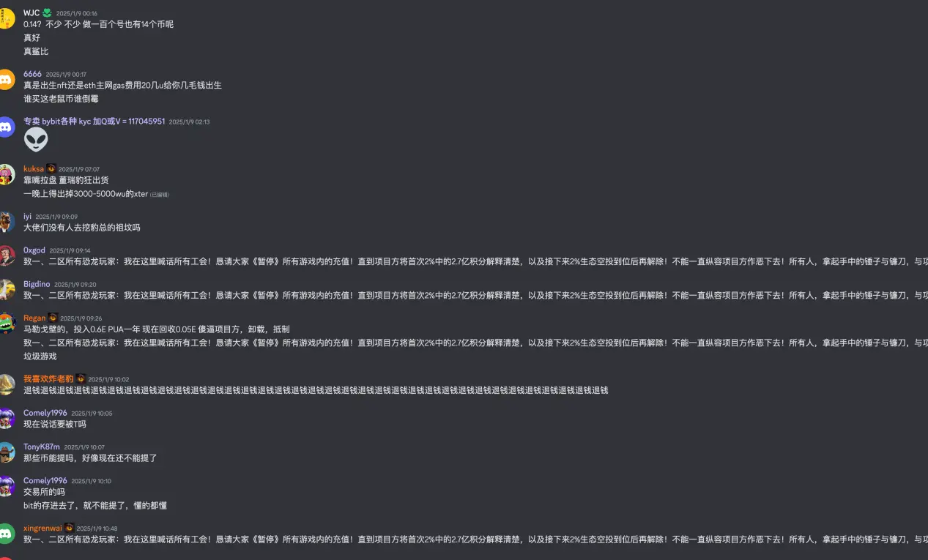Image resolution: width=928 pixels, height=560 pixels.
Task: Open TonyK87m's cowboy hat avatar
Action: tap(7, 452)
